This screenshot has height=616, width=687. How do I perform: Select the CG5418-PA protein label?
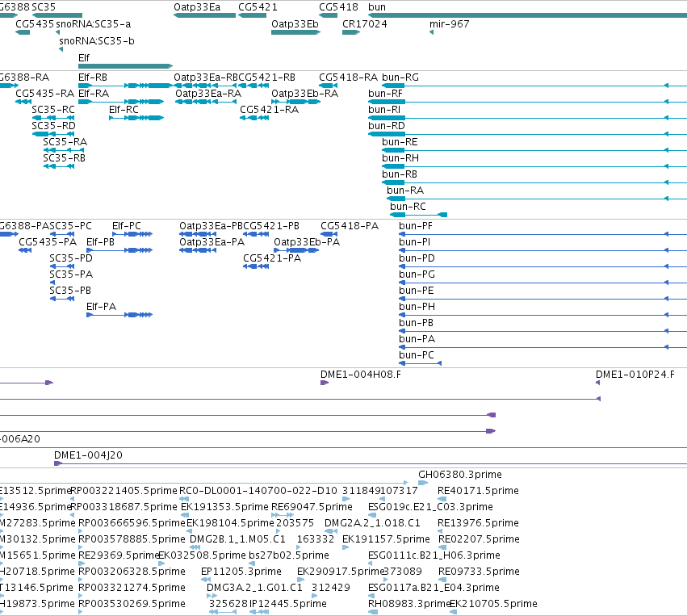(350, 226)
